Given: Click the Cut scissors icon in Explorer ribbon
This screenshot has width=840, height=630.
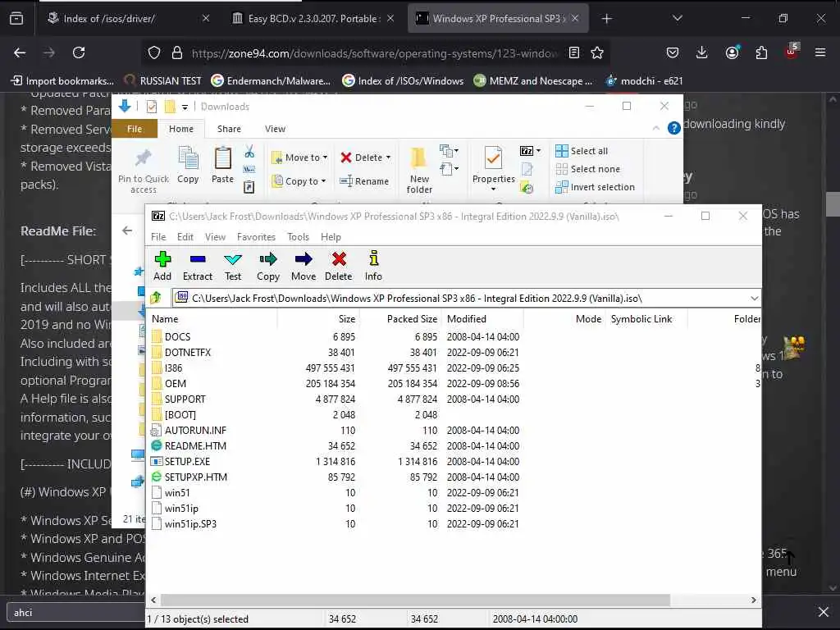Looking at the screenshot, I should (x=249, y=152).
